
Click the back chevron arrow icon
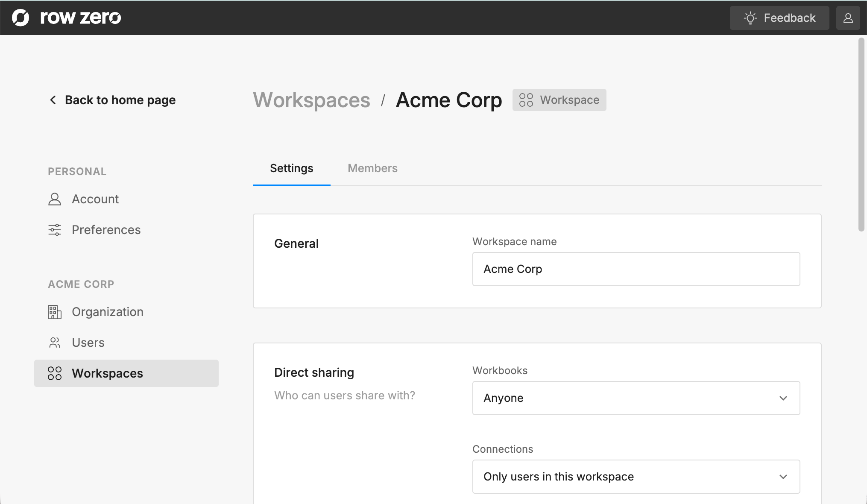coord(53,100)
